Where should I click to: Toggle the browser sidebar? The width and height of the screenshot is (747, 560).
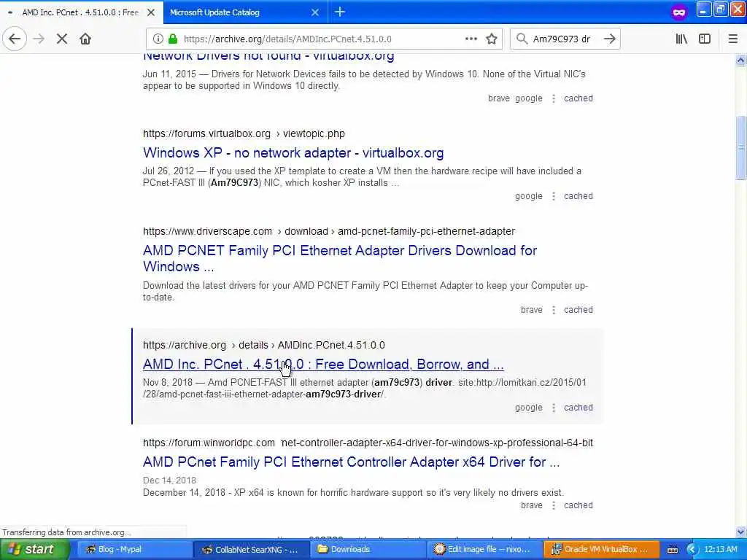(705, 39)
